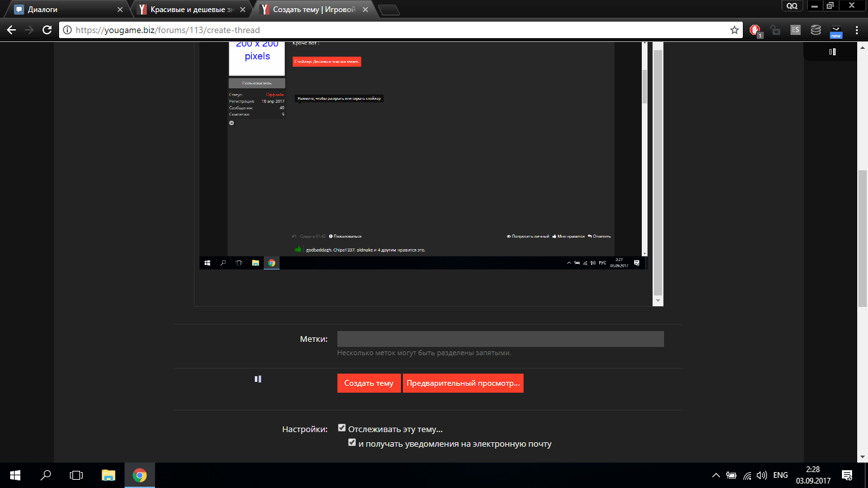Open the Windows notification center
The height and width of the screenshot is (488, 868).
[846, 475]
